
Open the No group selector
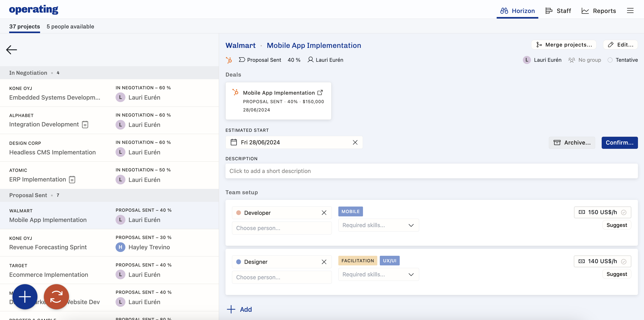coord(584,60)
